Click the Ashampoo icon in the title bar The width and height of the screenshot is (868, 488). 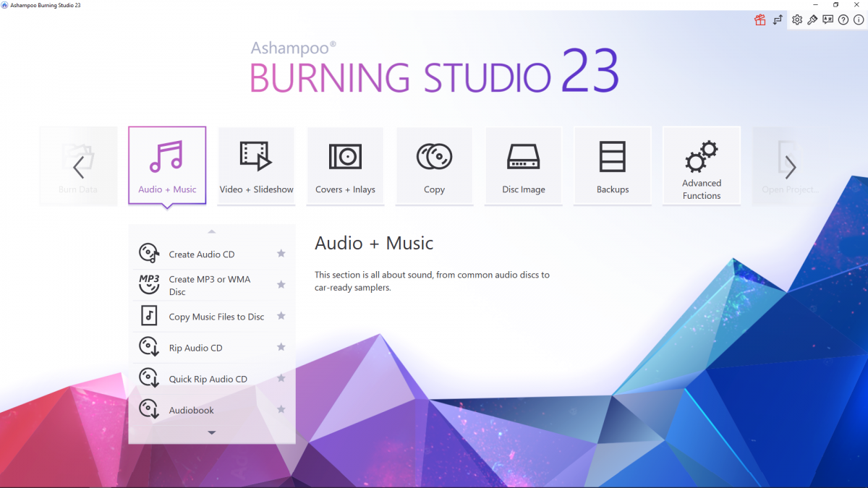click(x=6, y=4)
